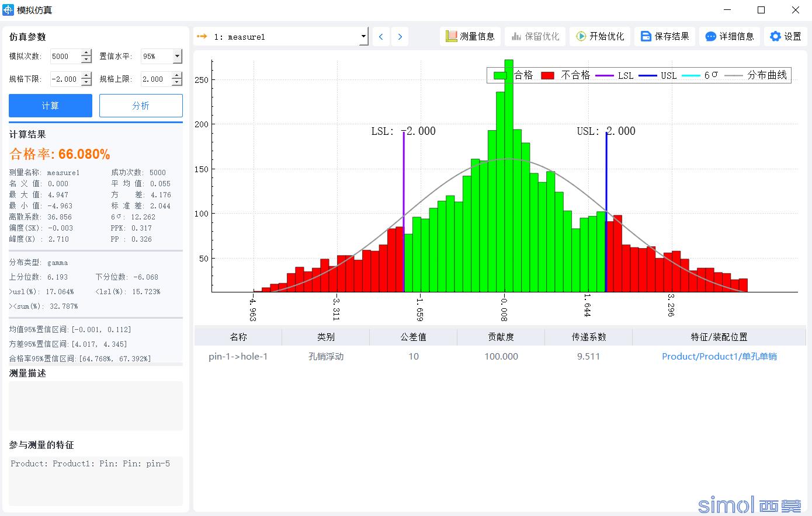Click the blue 计算 button

(x=50, y=106)
